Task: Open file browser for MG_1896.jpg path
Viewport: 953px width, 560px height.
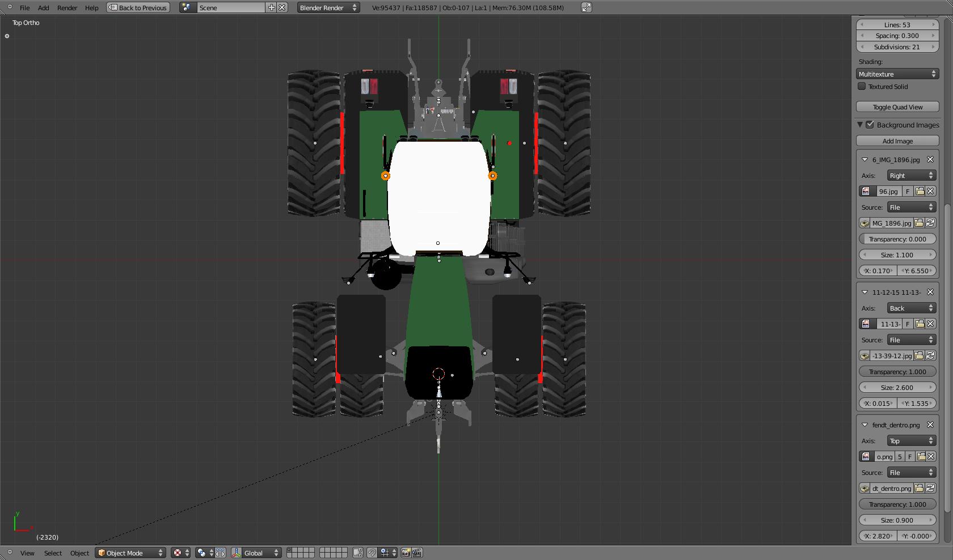Action: click(x=920, y=223)
